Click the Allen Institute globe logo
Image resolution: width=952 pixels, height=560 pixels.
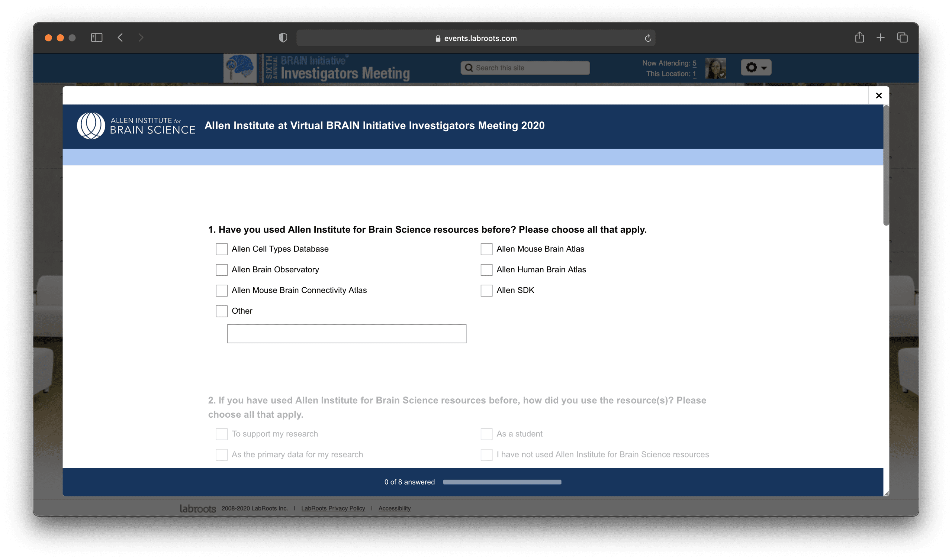point(91,125)
